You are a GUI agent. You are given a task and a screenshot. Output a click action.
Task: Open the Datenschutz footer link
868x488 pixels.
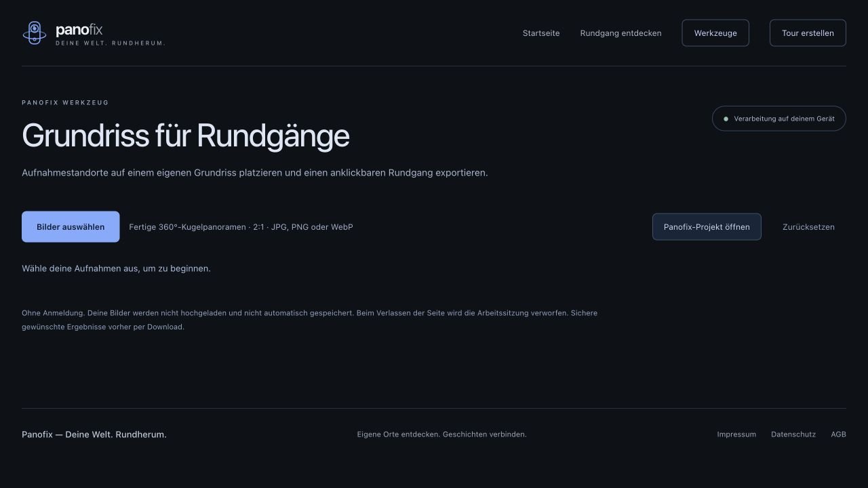pyautogui.click(x=793, y=434)
